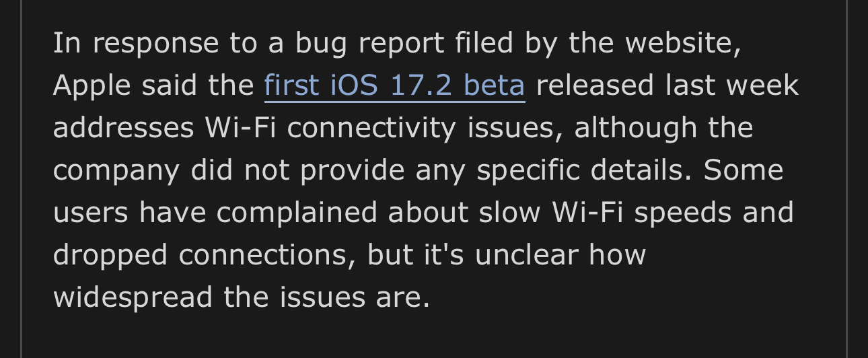Click the words "released last week"
The height and width of the screenshot is (358, 868).
(667, 85)
